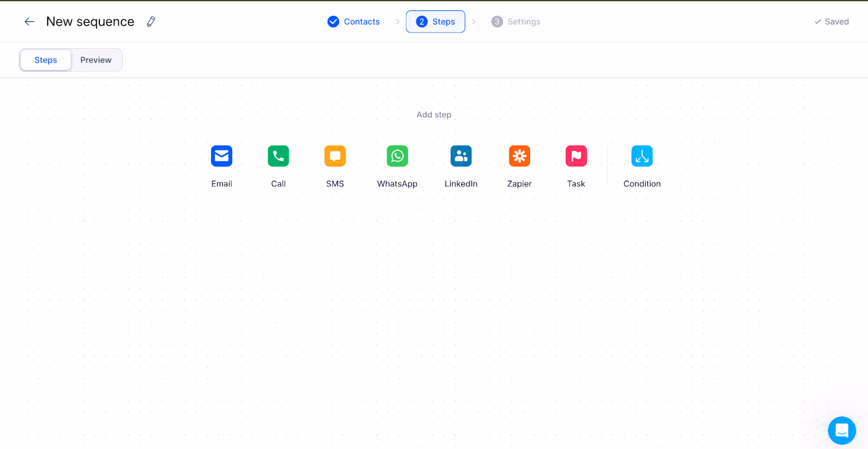The width and height of the screenshot is (868, 449).
Task: Add a Condition branch step
Action: coord(642,156)
